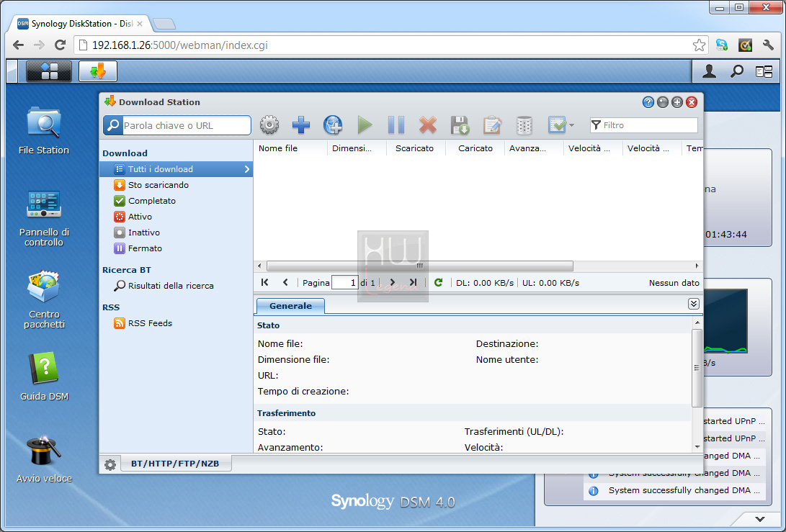The width and height of the screenshot is (786, 532).
Task: Go back in browser history
Action: tap(19, 45)
